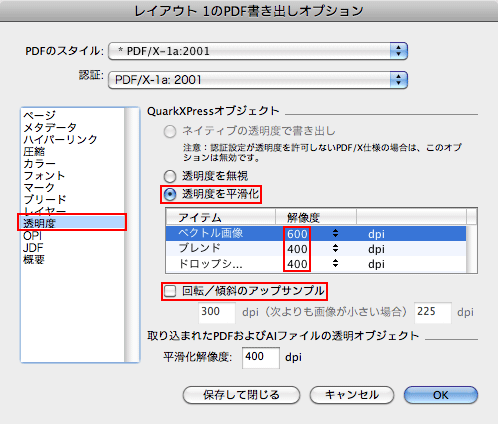Select ハイパーリンク in the options list

60,139
